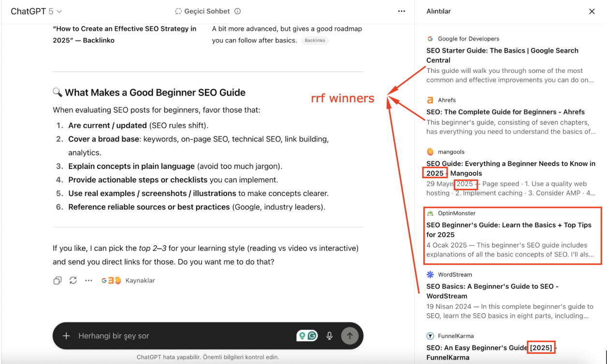Open the OptinMonster SEO Beginner's Guide citation
This screenshot has width=607, height=364.
(508, 230)
